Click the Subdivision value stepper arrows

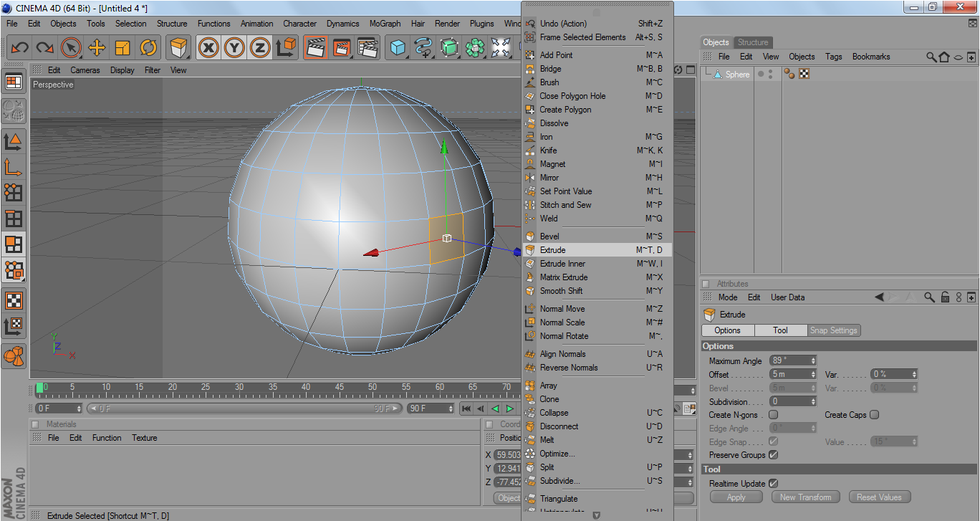813,402
